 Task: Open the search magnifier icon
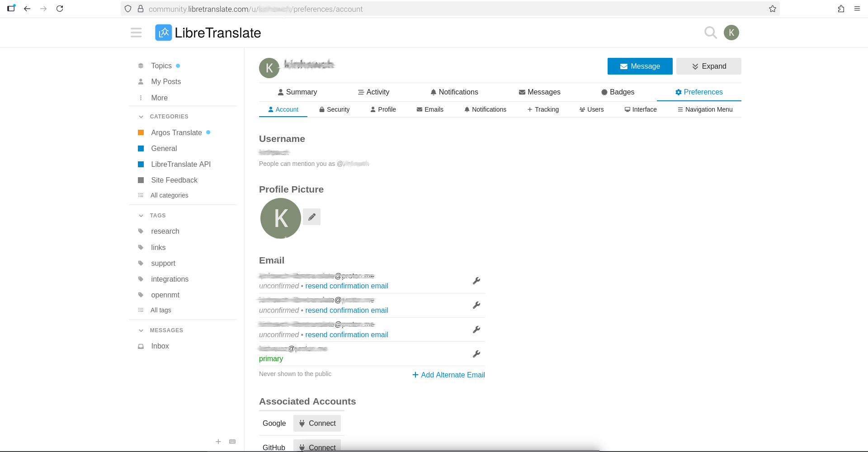pyautogui.click(x=710, y=33)
